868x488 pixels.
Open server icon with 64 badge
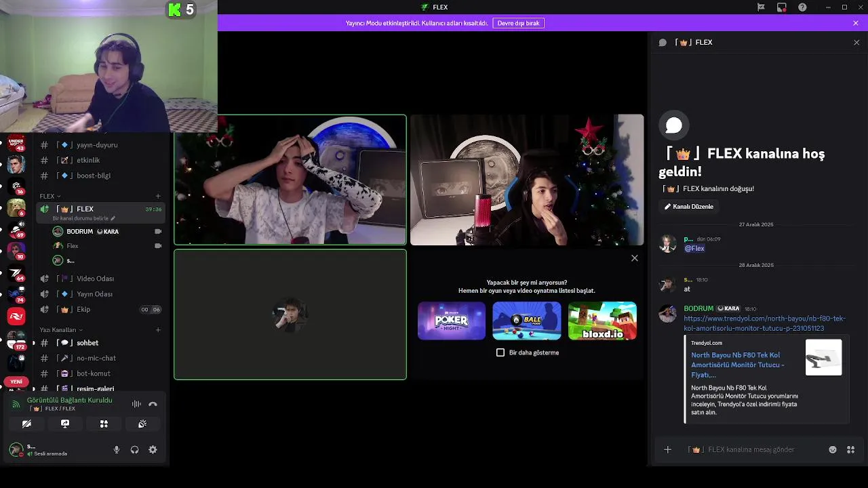click(x=16, y=273)
